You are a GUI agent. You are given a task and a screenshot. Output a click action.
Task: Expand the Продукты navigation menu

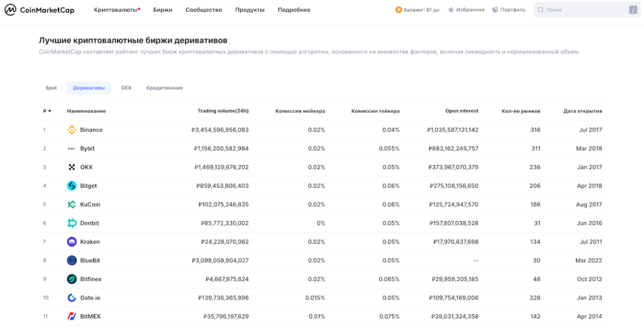click(250, 10)
